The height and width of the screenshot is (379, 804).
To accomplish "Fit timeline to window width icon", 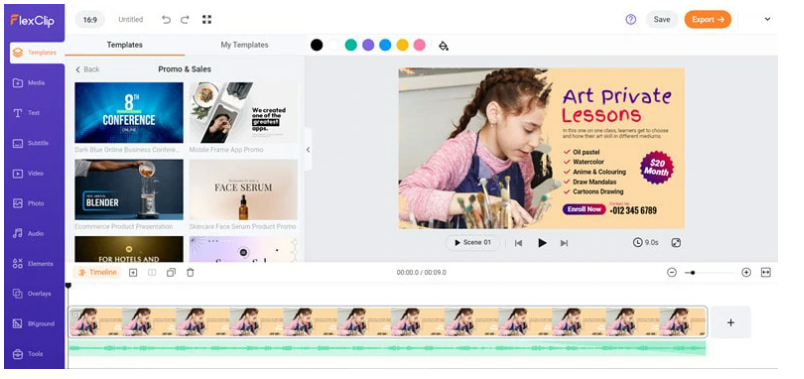I will [766, 272].
